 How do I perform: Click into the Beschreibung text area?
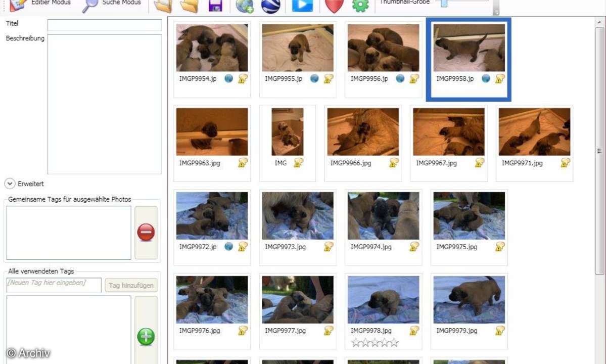104,104
